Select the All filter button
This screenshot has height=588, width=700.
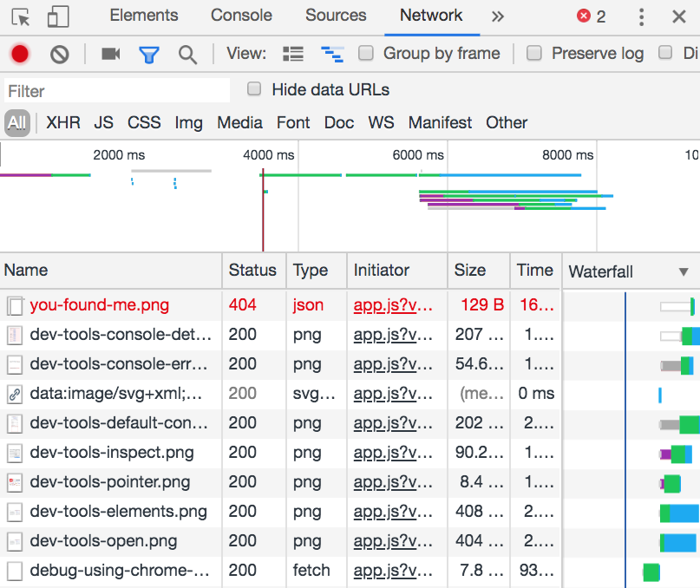[17, 123]
